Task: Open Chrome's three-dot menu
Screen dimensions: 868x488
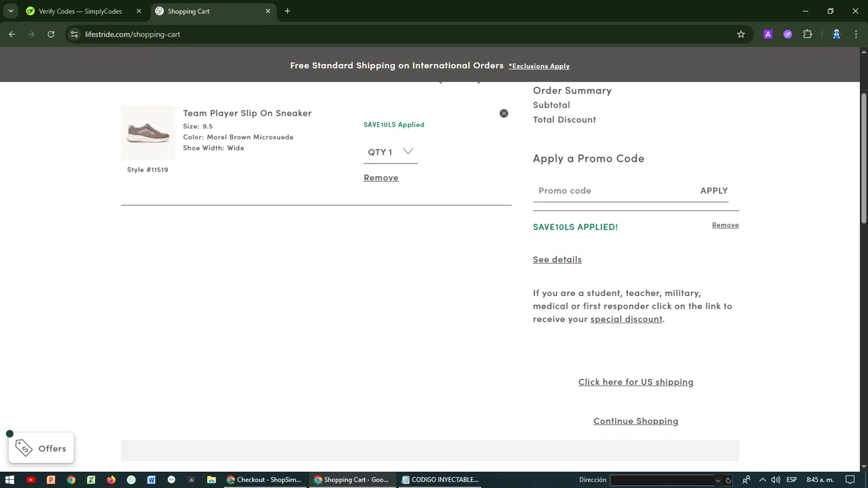Action: pyautogui.click(x=856, y=34)
